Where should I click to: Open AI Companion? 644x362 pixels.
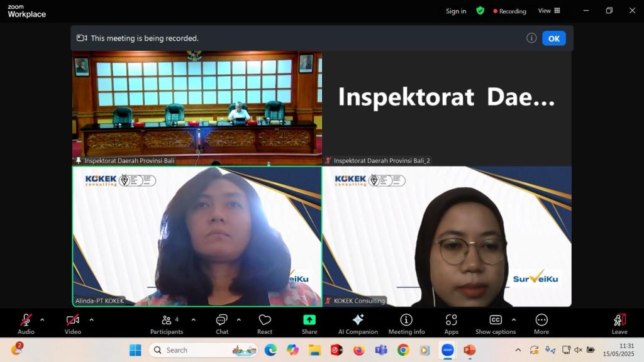[x=358, y=324]
